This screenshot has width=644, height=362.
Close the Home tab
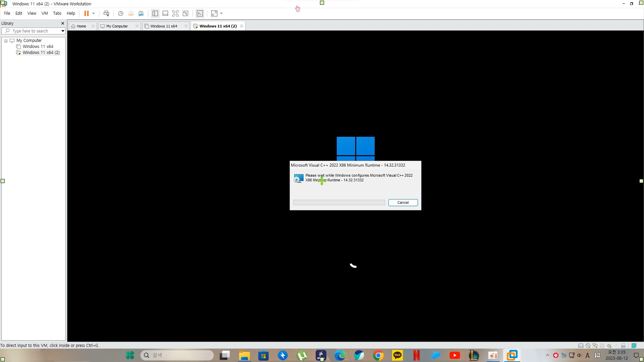[93, 26]
